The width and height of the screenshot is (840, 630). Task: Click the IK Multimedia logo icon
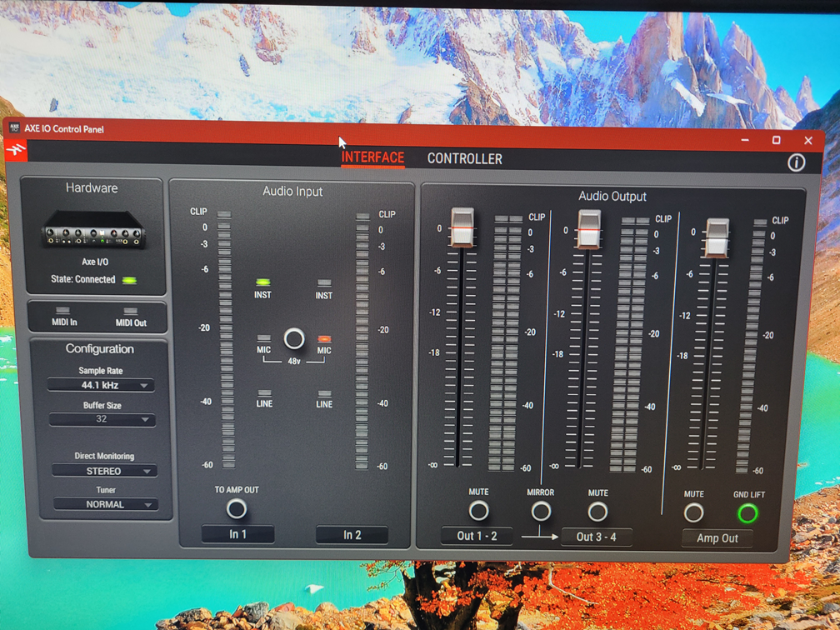[16, 151]
